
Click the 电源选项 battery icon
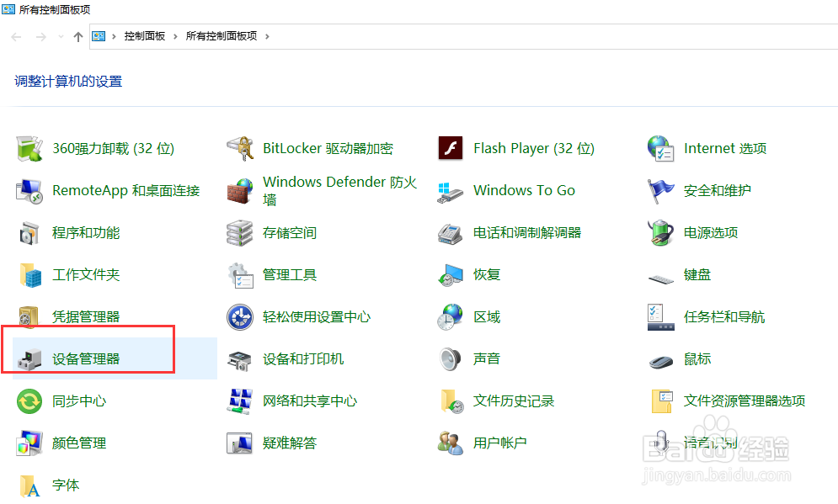tap(660, 233)
